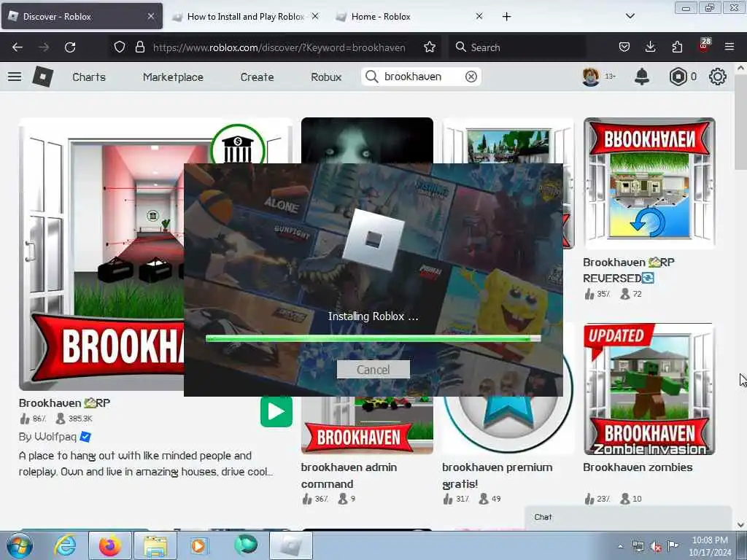The height and width of the screenshot is (560, 747).
Task: Click the scrollbar down arrow
Action: (740, 524)
